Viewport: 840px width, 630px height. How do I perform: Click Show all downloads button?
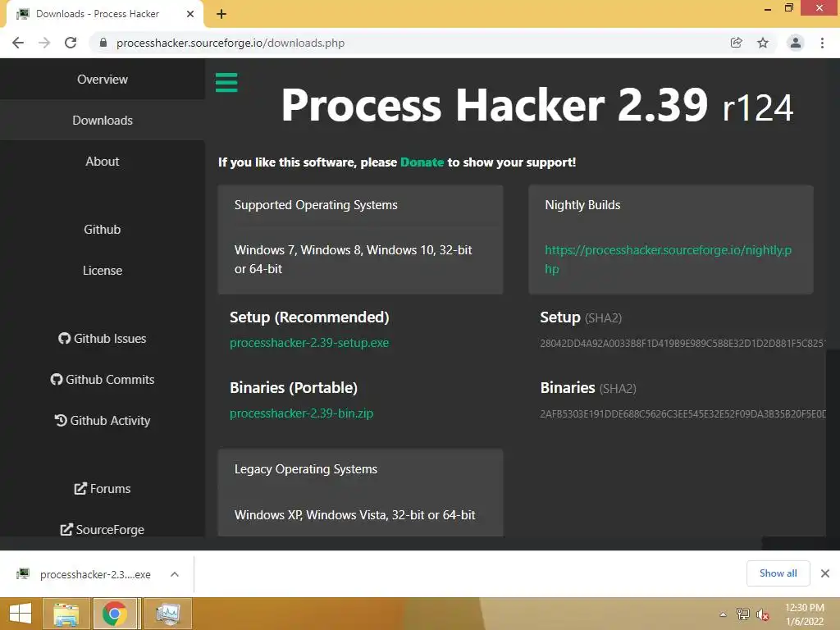pyautogui.click(x=778, y=573)
